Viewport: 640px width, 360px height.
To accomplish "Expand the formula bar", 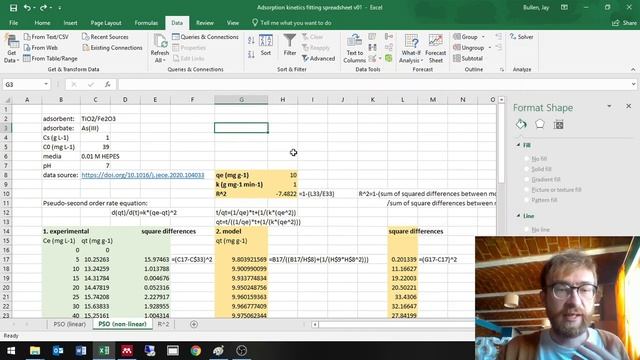I will (x=633, y=84).
